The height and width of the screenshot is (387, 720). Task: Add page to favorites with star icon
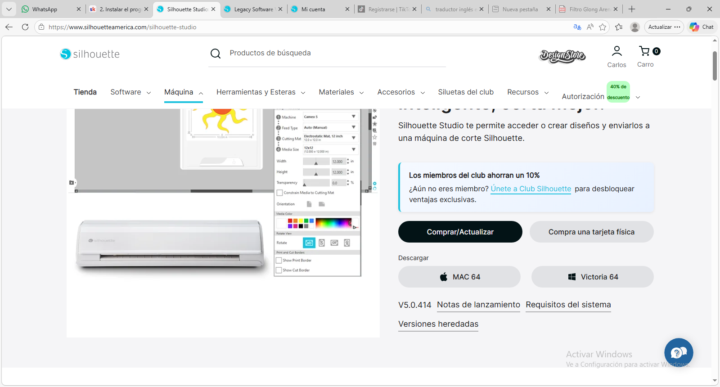coord(603,27)
